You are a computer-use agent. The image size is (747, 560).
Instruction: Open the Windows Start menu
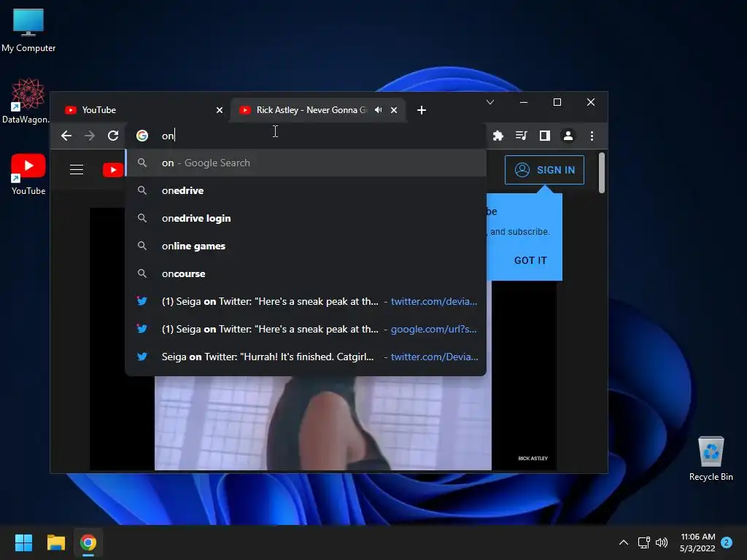click(x=23, y=542)
